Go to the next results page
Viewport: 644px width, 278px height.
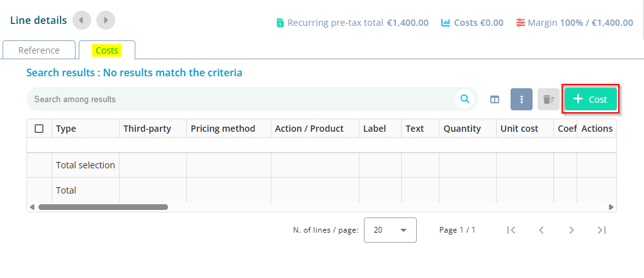pyautogui.click(x=572, y=230)
